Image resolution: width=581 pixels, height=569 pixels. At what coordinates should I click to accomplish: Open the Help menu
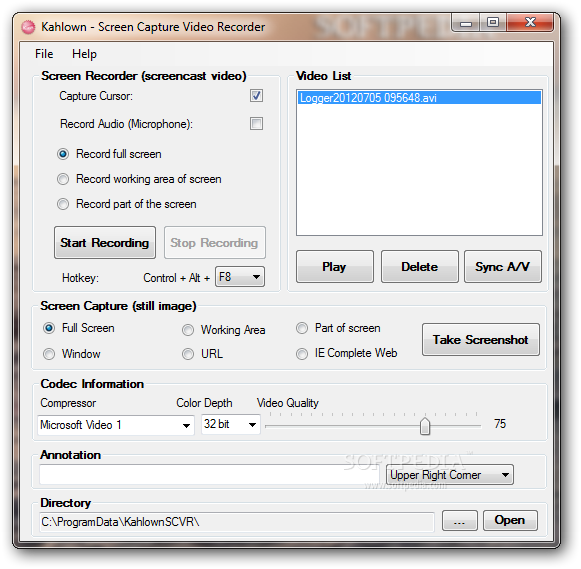[x=84, y=54]
